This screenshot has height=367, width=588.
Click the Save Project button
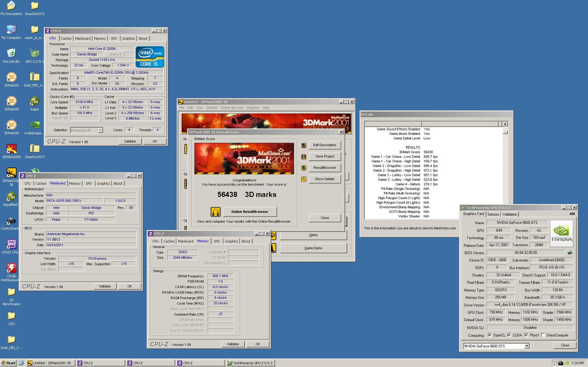coord(325,156)
